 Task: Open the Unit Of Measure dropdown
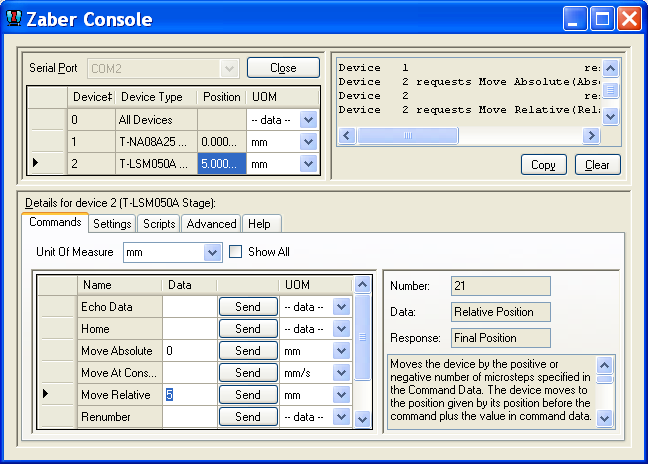click(212, 252)
